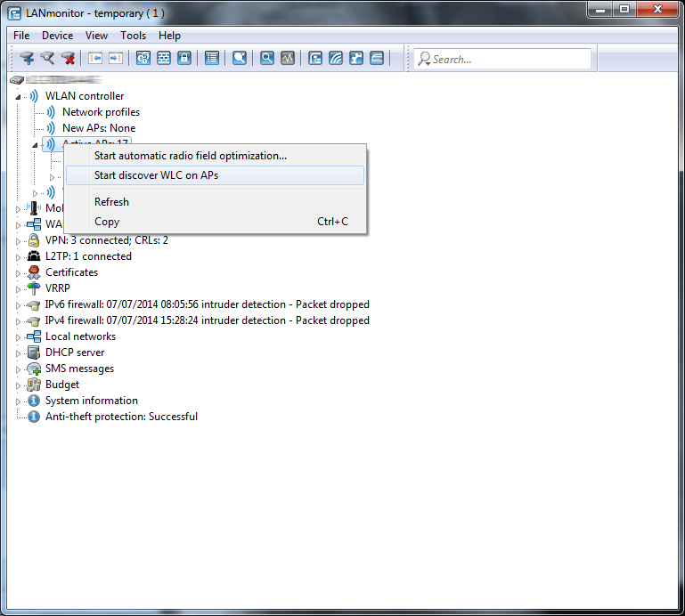
Task: Select Anti-theft protection entry
Action: (121, 417)
